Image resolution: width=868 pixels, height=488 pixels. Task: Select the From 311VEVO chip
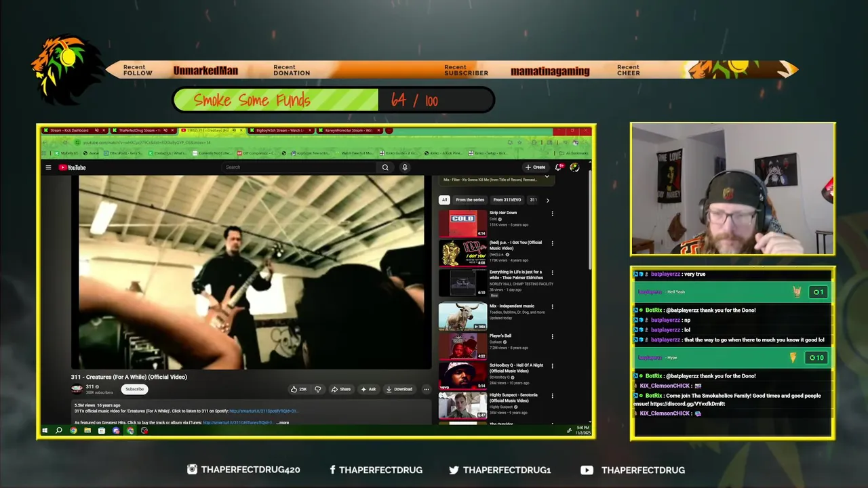click(x=507, y=200)
